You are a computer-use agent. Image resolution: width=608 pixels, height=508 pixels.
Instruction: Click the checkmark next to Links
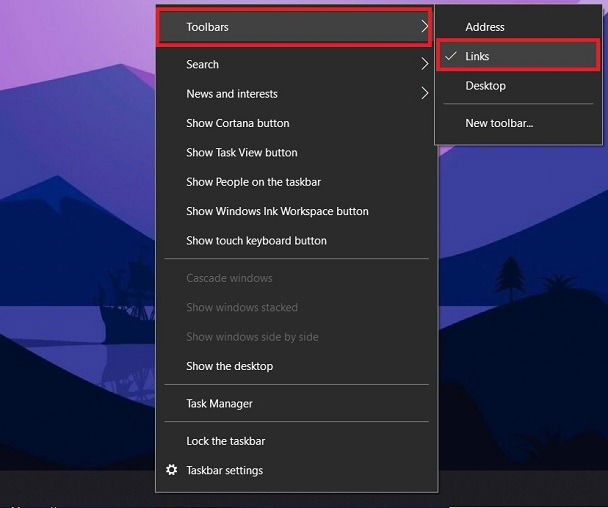(x=451, y=56)
